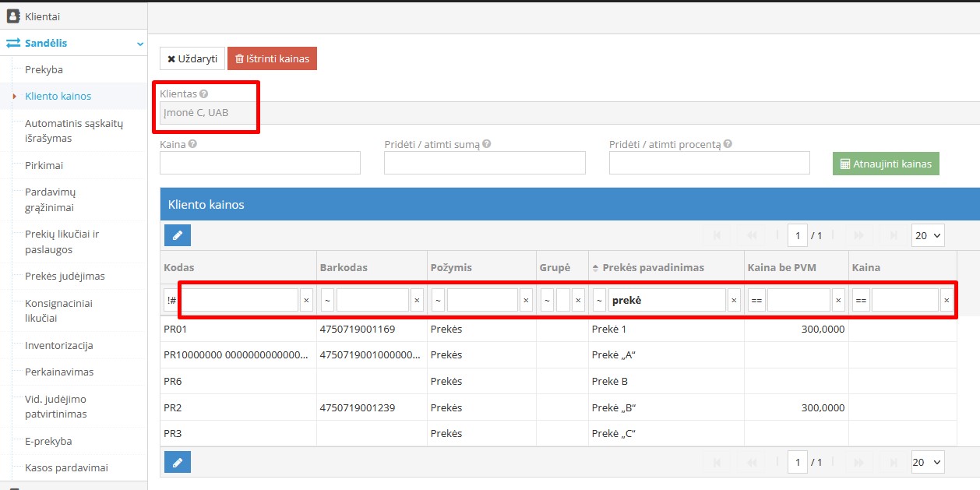
Task: Go to Inventorizacija menu item
Action: tap(59, 345)
